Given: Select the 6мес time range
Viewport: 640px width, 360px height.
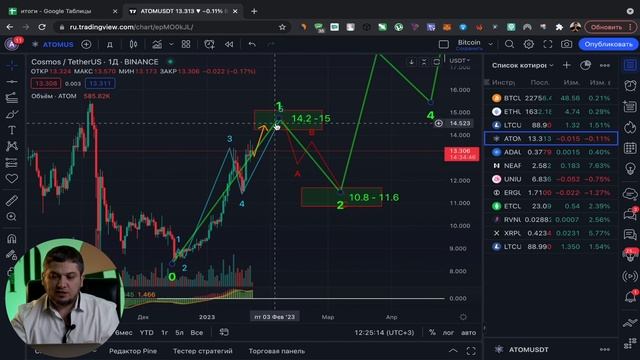Looking at the screenshot, I should tap(123, 333).
